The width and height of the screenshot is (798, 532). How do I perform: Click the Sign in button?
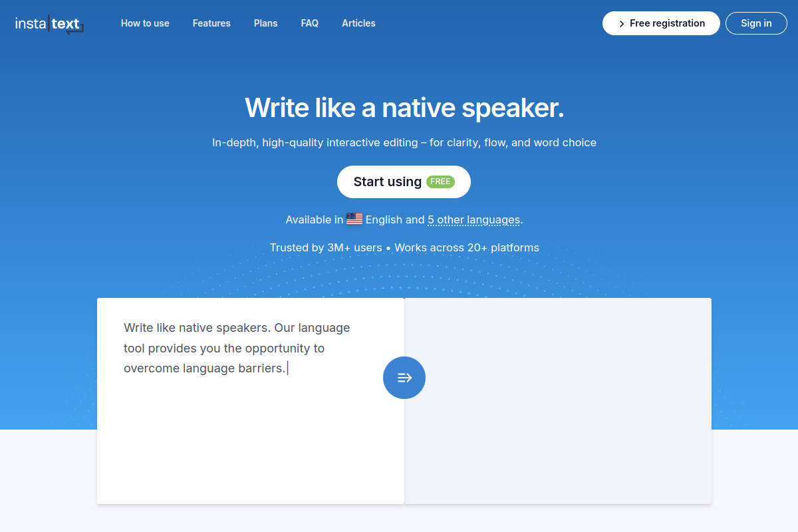click(x=756, y=23)
